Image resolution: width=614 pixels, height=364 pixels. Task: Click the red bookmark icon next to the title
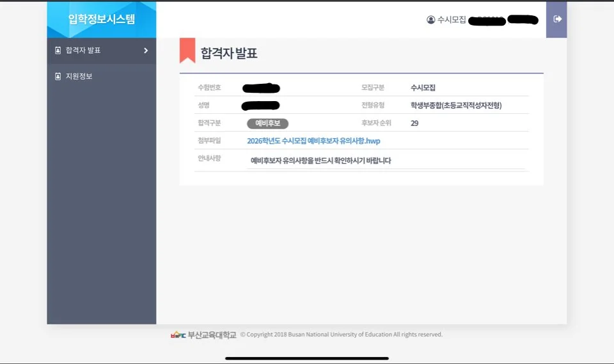coord(187,51)
